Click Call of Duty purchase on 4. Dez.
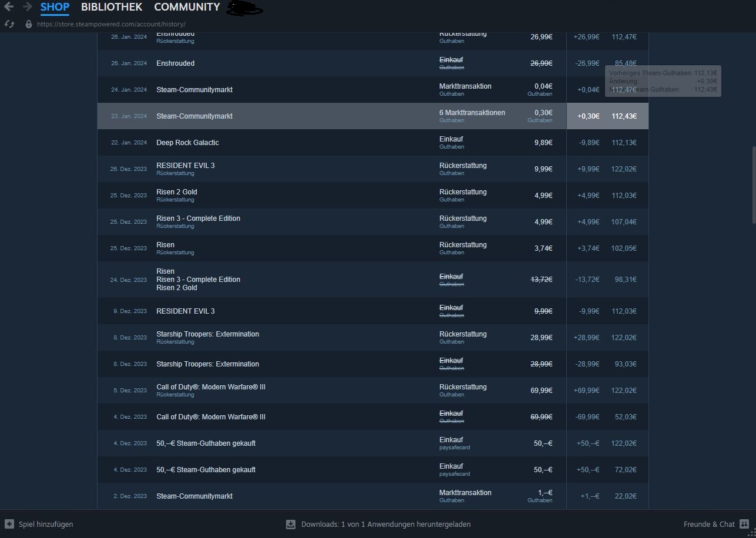Viewport: 756px width, 538px height. click(x=373, y=417)
